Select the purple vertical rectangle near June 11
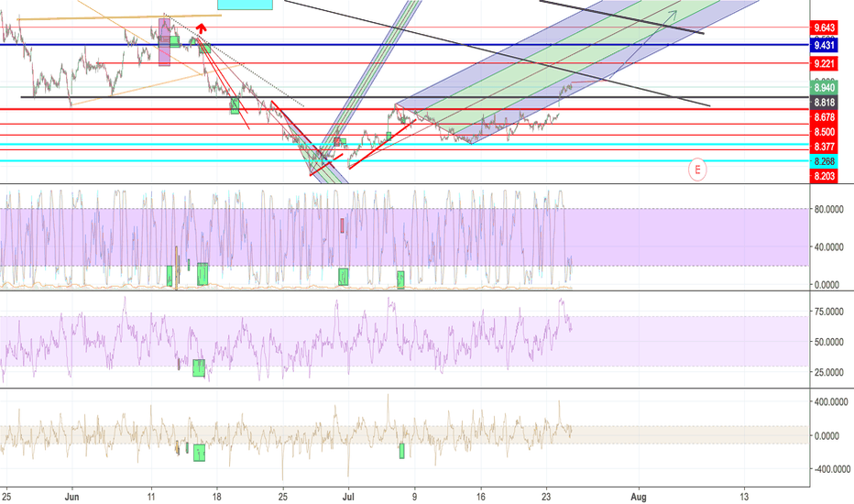Screen dimensions: 854x504 [x=164, y=42]
